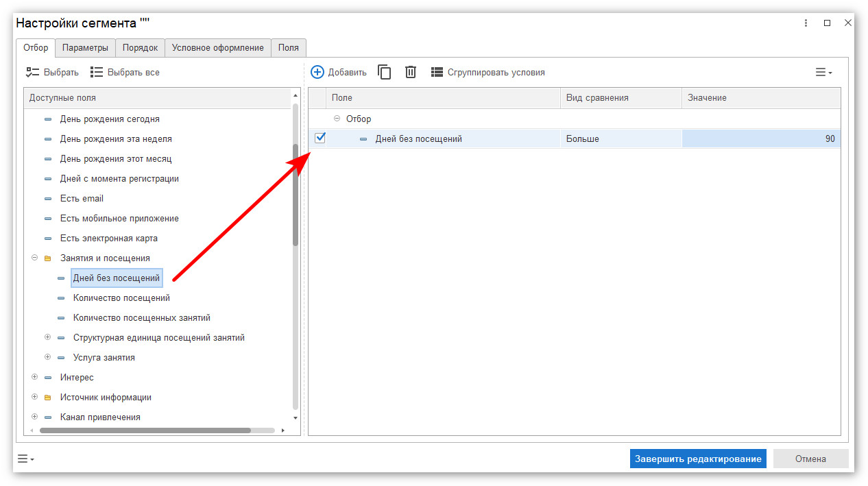Viewport: 868px width, 486px height.
Task: Go to Условное оформление tab
Action: click(x=218, y=48)
